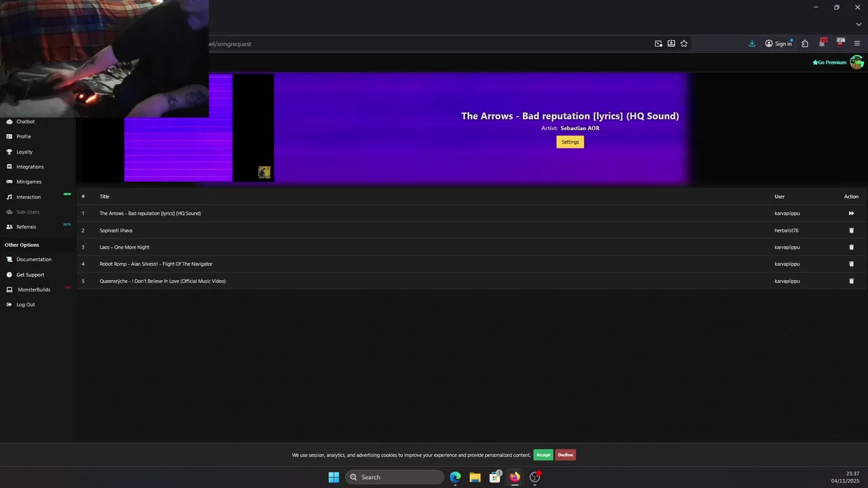Viewport: 868px width, 488px height.
Task: Open the Interaction section
Action: pyautogui.click(x=28, y=197)
